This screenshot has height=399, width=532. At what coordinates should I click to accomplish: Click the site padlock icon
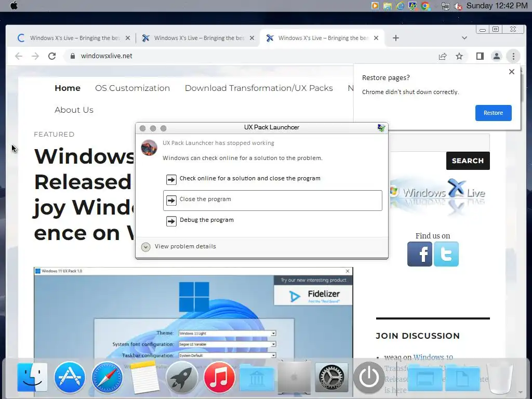pyautogui.click(x=72, y=56)
